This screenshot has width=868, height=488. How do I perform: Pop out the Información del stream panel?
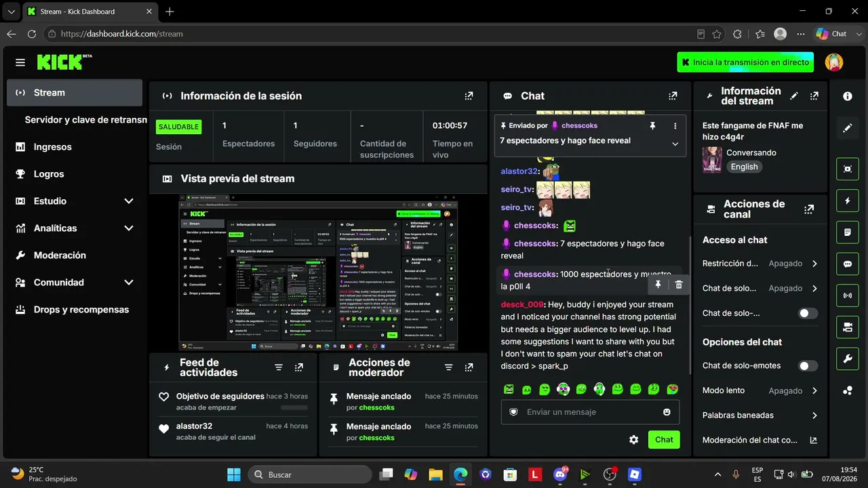pos(814,96)
